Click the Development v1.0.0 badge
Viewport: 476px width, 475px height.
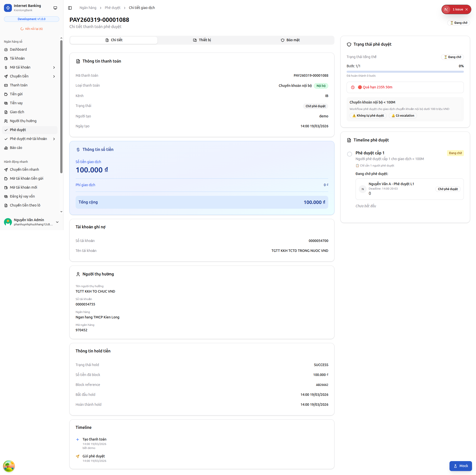click(x=31, y=19)
